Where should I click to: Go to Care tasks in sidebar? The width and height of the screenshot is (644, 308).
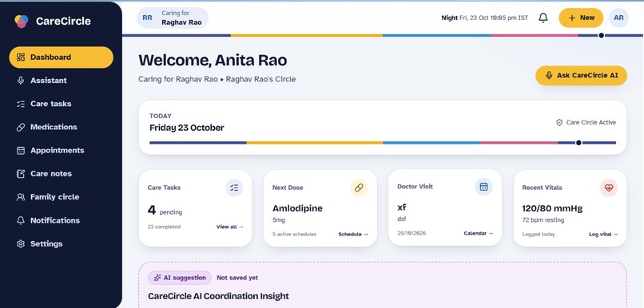click(x=62, y=104)
